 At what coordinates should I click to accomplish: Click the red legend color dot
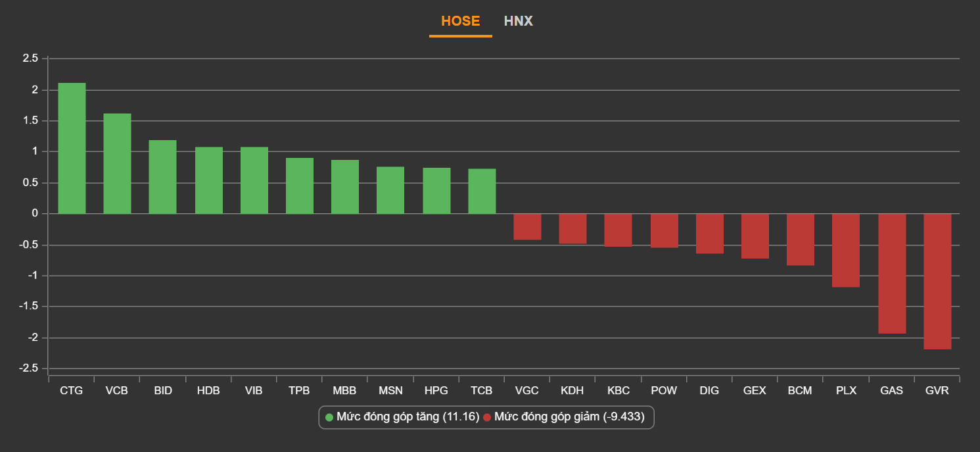tap(487, 417)
